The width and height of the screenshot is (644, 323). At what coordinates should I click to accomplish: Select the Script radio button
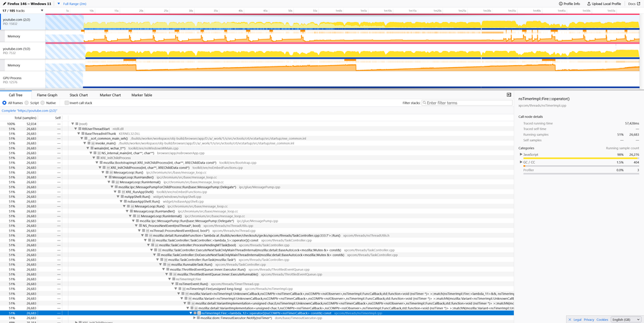[26, 103]
